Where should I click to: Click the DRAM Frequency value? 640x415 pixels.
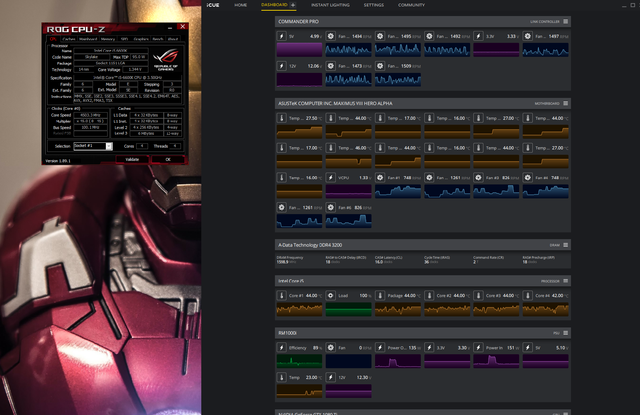pyautogui.click(x=282, y=262)
